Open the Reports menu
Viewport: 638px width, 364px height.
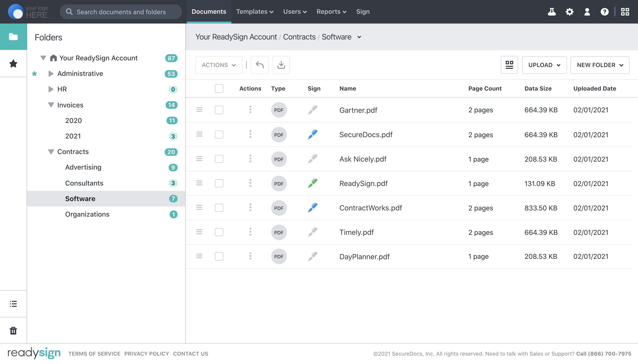tap(331, 12)
